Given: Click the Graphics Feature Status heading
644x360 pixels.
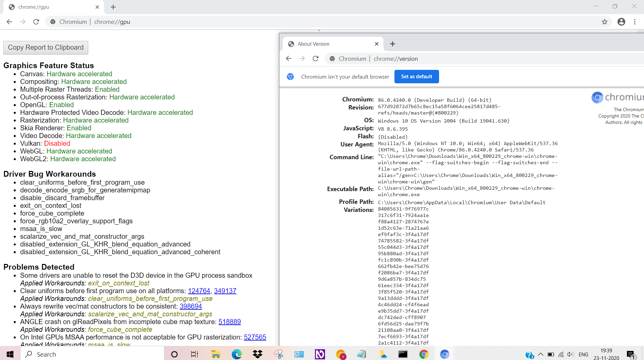Looking at the screenshot, I should click(x=49, y=65).
